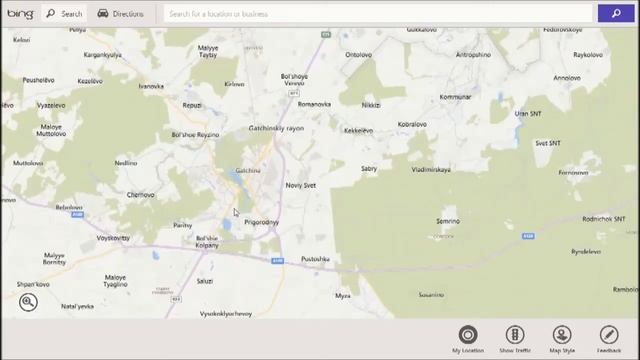Click the Romanovka label on the map

(314, 104)
